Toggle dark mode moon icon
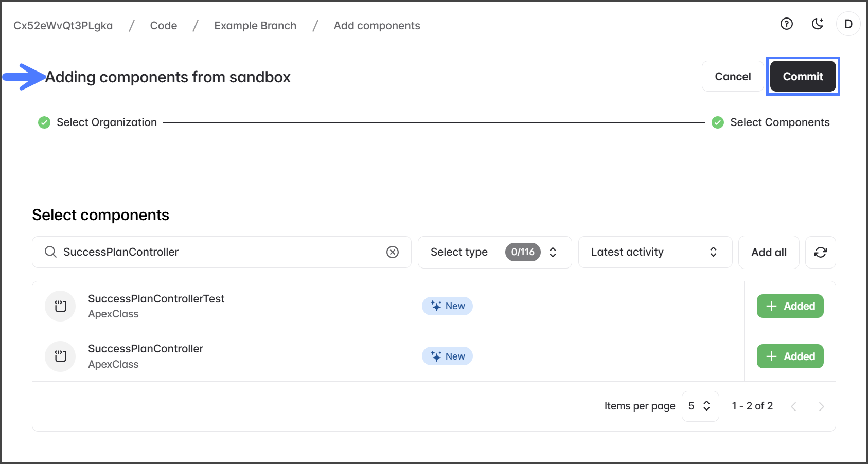Image resolution: width=868 pixels, height=464 pixels. (x=817, y=24)
